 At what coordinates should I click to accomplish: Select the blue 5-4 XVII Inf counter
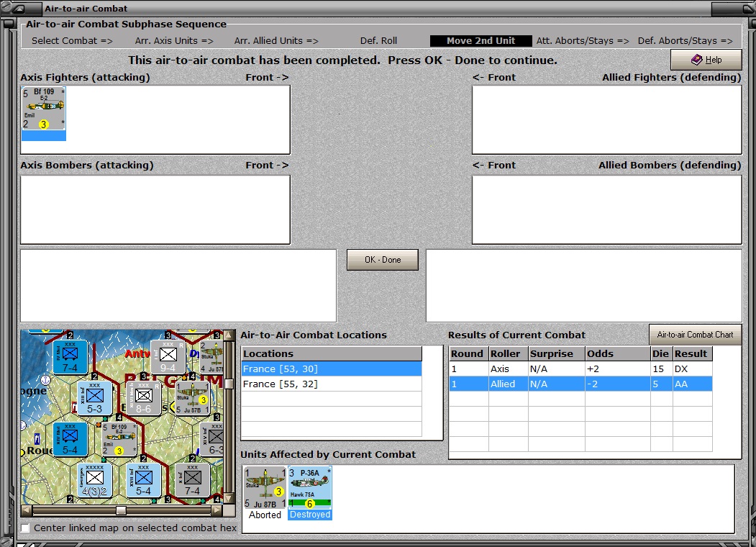[x=143, y=480]
